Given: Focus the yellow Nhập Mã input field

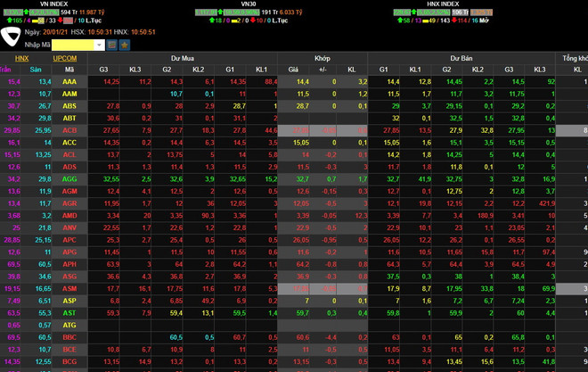Looking at the screenshot, I should pyautogui.click(x=73, y=44).
